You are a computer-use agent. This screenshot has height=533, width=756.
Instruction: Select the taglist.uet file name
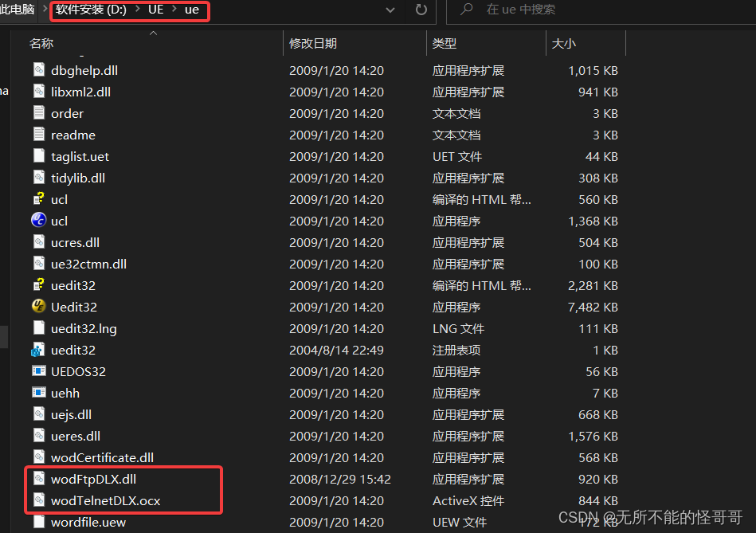pos(80,157)
